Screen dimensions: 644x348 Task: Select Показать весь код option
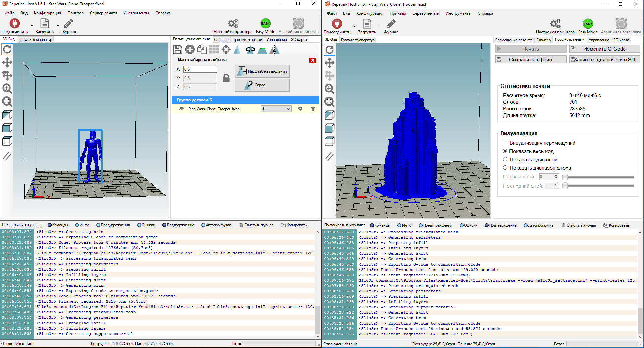(505, 151)
